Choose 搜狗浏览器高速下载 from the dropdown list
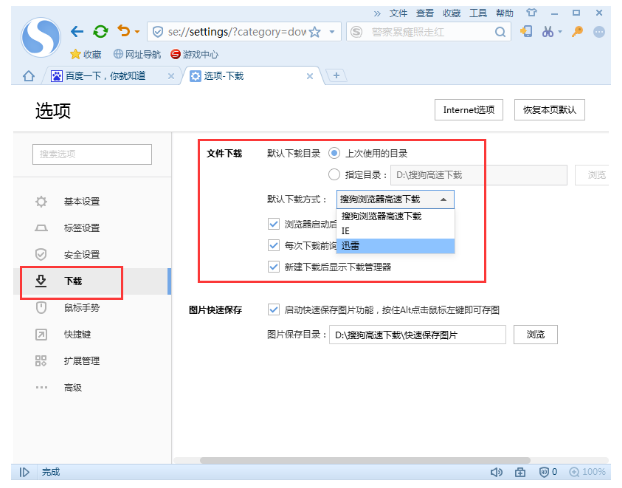This screenshot has width=622, height=488. click(395, 216)
